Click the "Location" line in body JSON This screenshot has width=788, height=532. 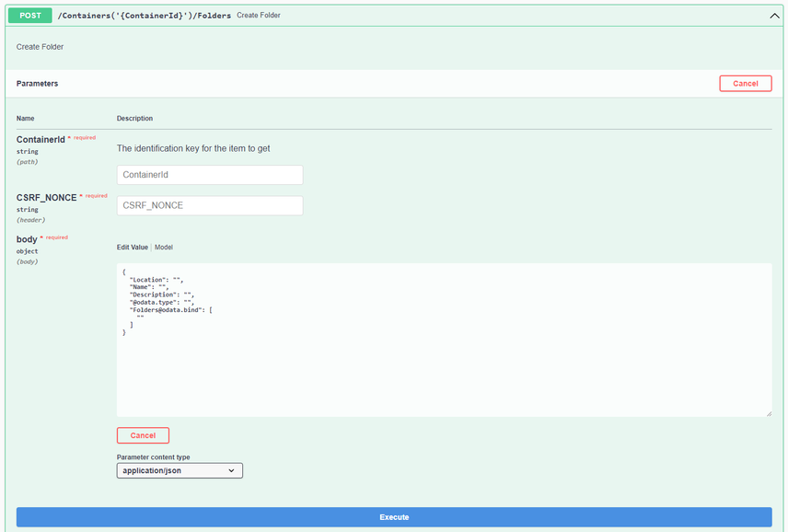pyautogui.click(x=156, y=280)
